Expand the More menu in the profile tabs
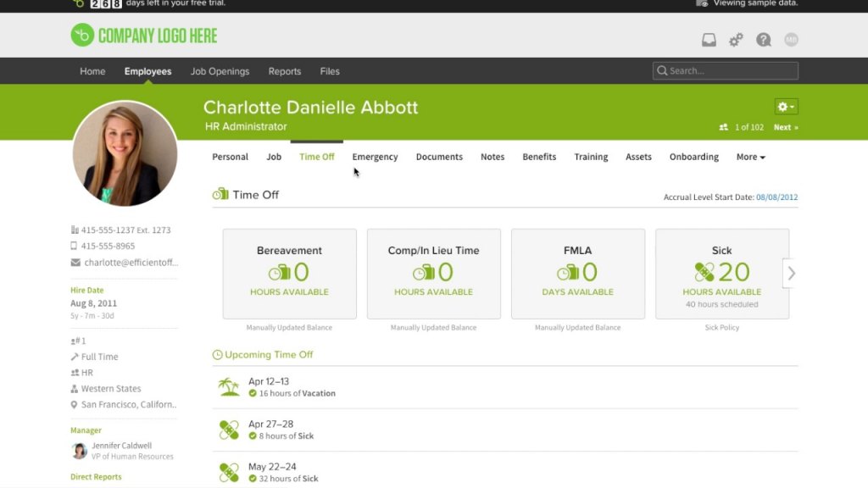Screen dimensions: 868x488 click(749, 157)
